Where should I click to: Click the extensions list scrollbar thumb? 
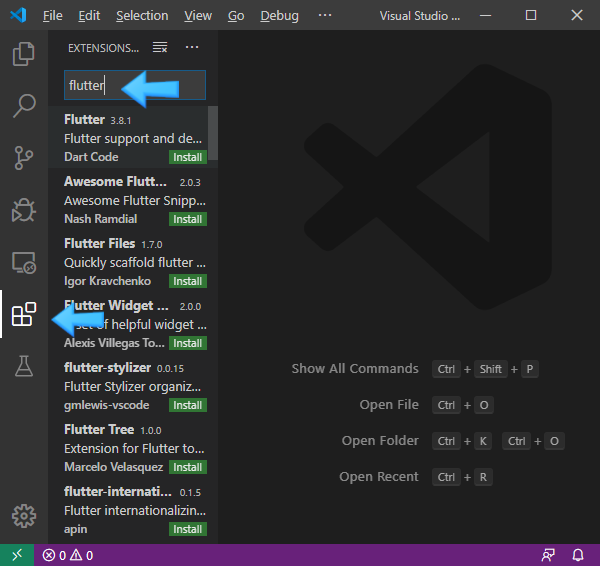coord(213,133)
